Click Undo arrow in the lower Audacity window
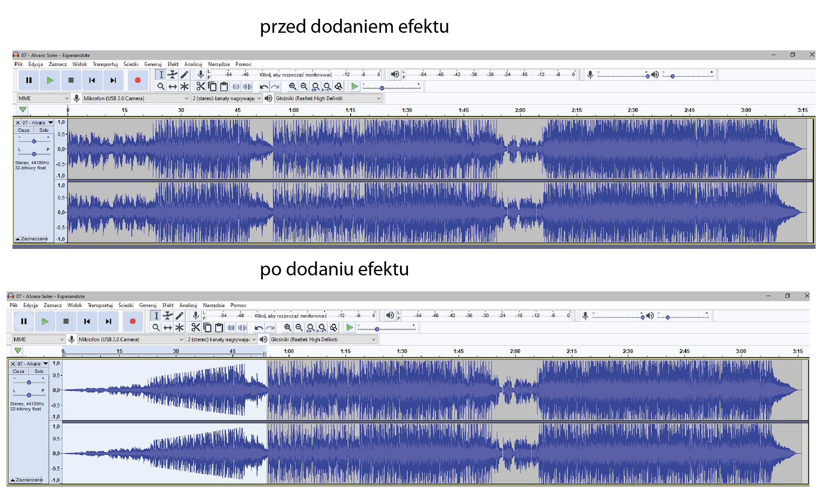Viewport: 837px width, 504px height. coord(259,328)
